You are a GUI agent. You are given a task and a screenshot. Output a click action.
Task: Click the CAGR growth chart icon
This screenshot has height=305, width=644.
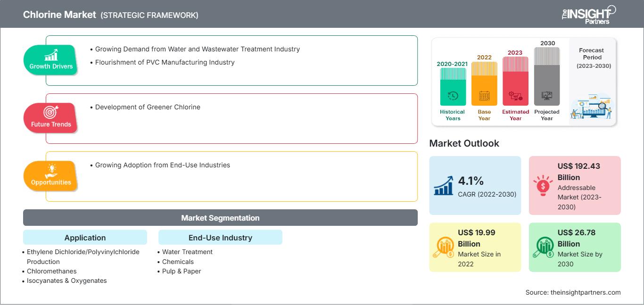443,185
